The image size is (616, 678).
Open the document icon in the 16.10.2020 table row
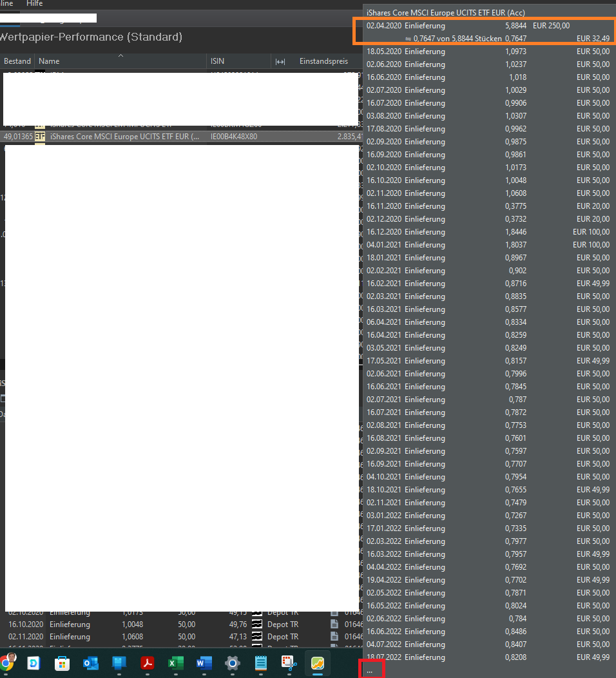334,625
